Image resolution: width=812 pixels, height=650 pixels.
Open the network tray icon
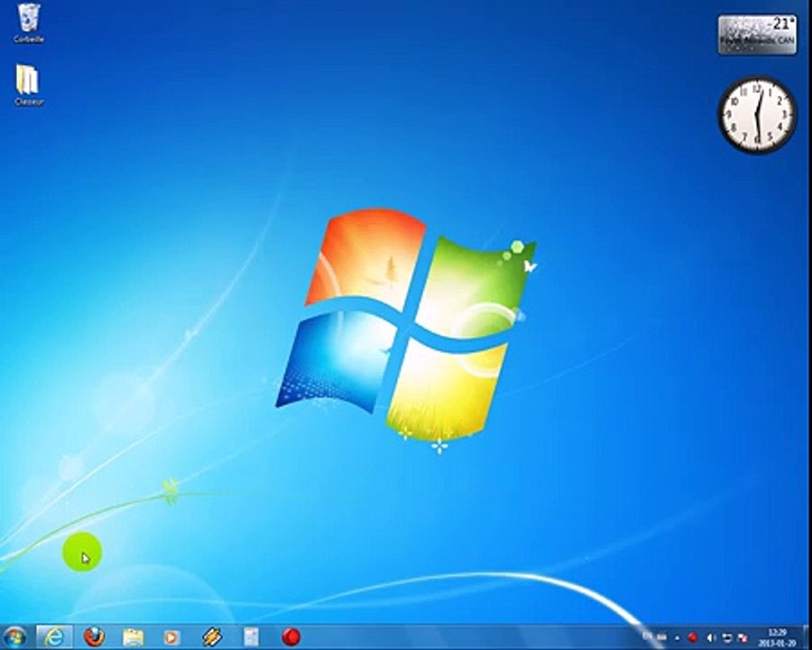[x=727, y=637]
